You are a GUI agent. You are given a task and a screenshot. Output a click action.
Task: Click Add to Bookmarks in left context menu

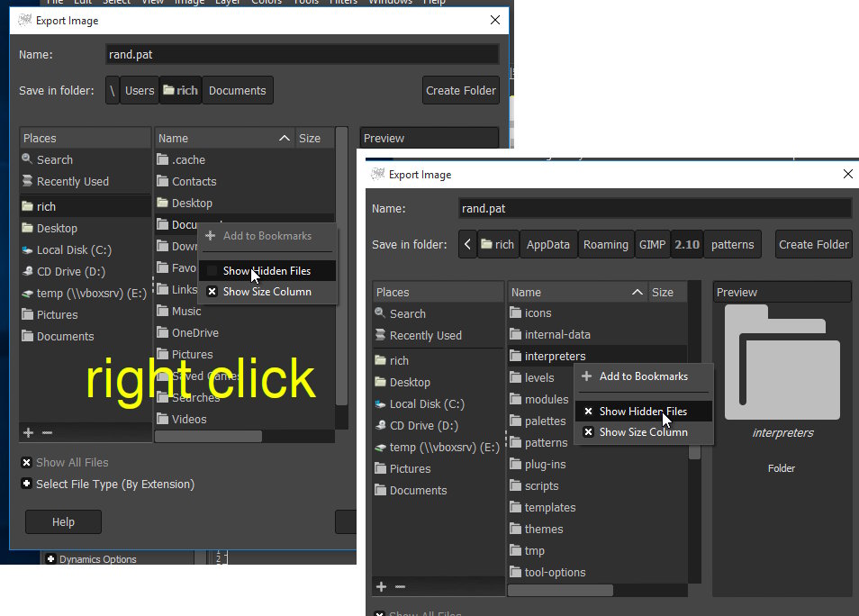[x=267, y=236]
